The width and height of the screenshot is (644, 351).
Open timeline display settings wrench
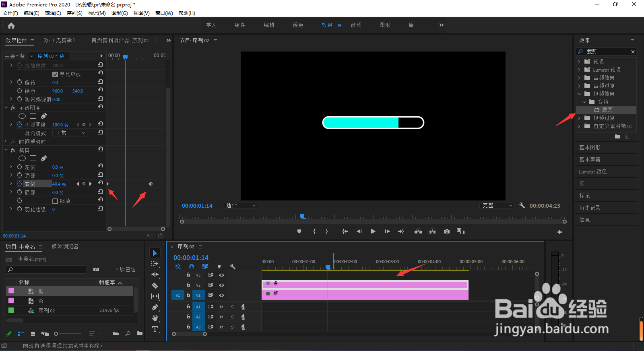point(233,266)
